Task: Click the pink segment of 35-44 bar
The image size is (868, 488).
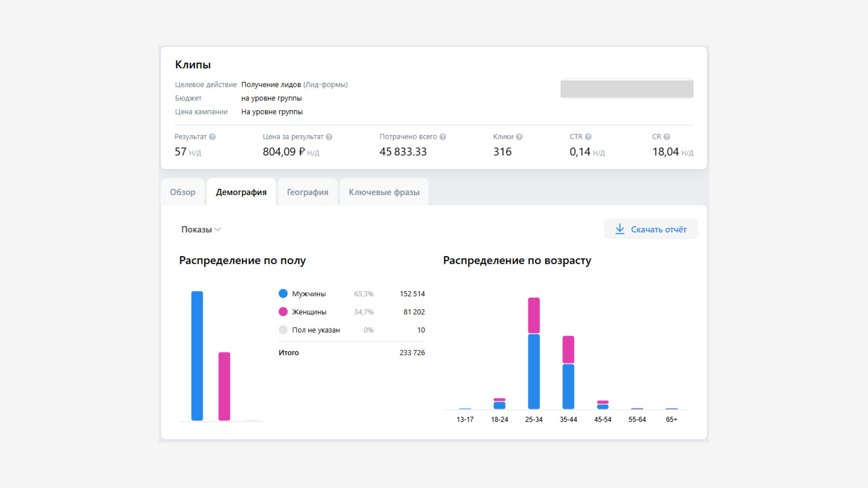Action: 568,349
